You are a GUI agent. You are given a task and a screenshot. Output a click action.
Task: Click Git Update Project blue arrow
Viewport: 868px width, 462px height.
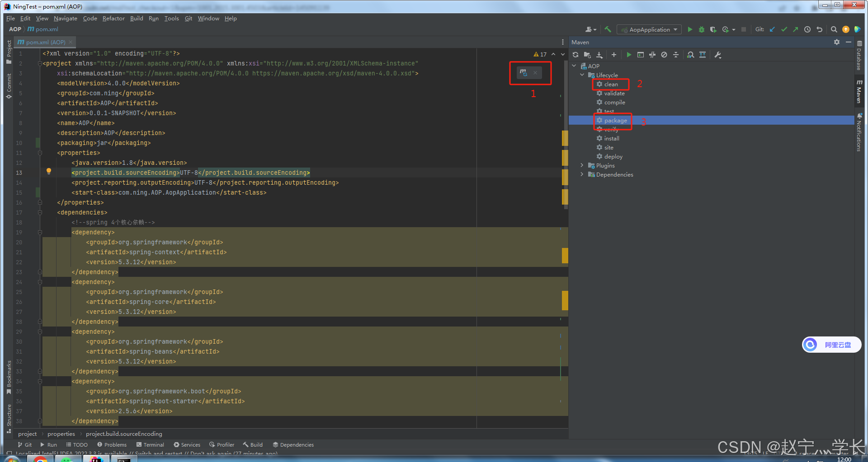pyautogui.click(x=772, y=29)
